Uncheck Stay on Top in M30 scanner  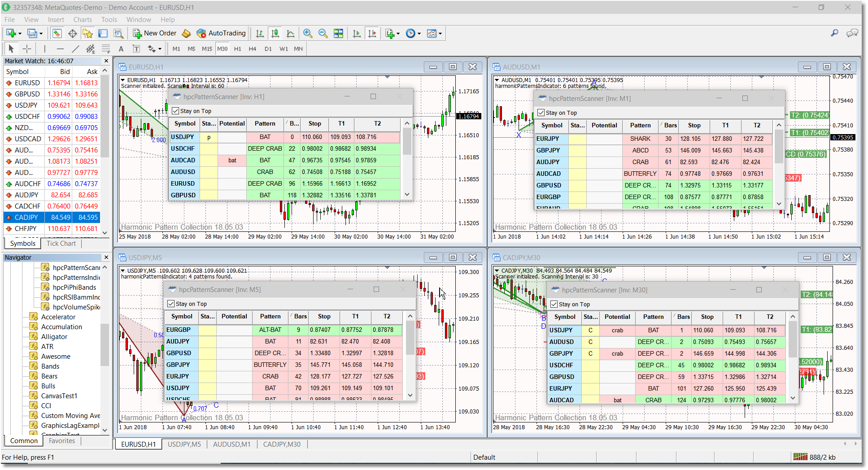[554, 304]
